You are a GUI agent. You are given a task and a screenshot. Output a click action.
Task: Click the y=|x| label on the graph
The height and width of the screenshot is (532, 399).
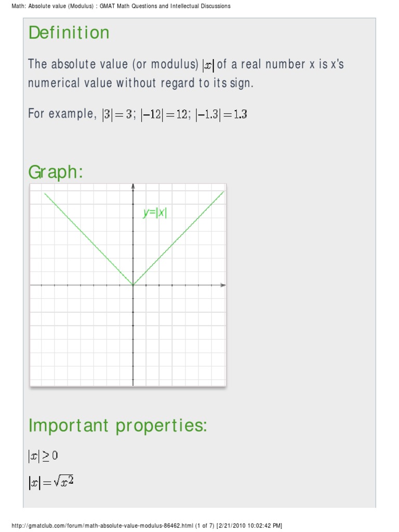[x=155, y=212]
